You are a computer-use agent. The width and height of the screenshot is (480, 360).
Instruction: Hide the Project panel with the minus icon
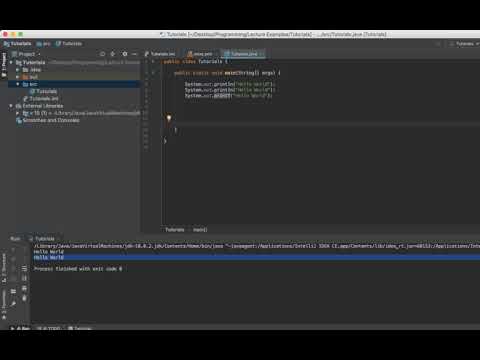pos(134,54)
